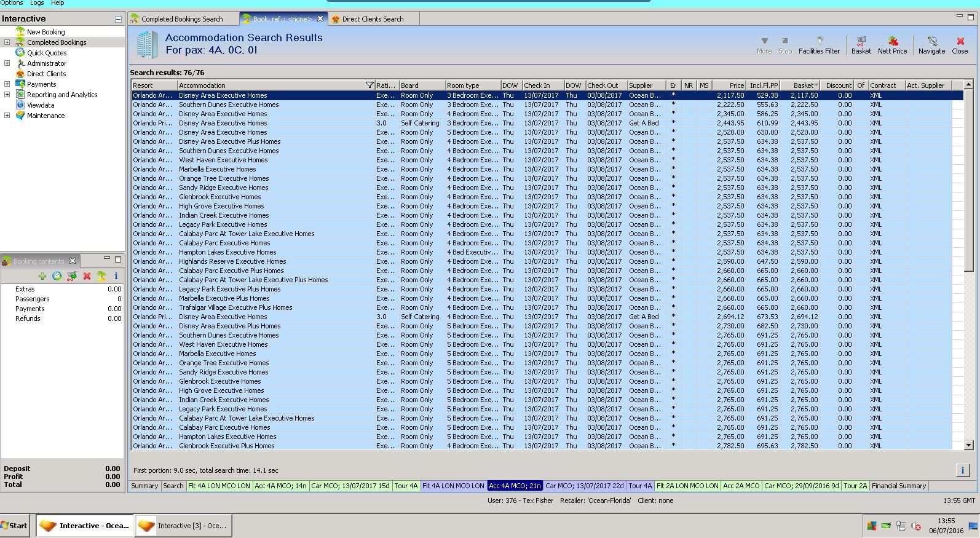Select the Extras row in Booking contents
Image resolution: width=980 pixels, height=538 pixels.
coord(62,289)
